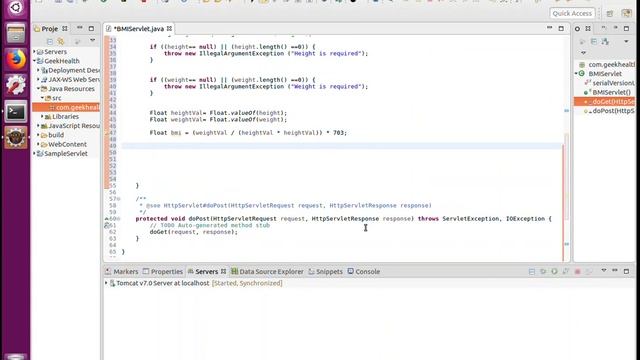Maximize the editor area
Screen dimensions: 640x360
pos(561,29)
